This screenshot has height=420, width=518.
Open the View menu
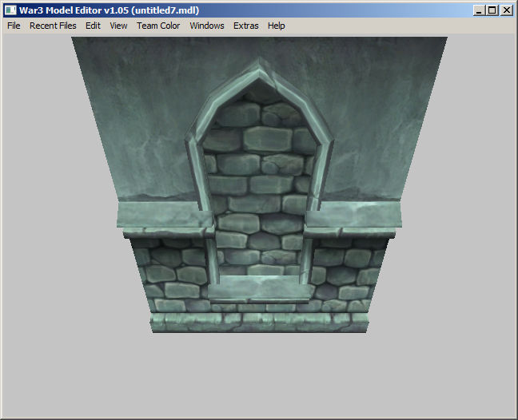(x=118, y=26)
